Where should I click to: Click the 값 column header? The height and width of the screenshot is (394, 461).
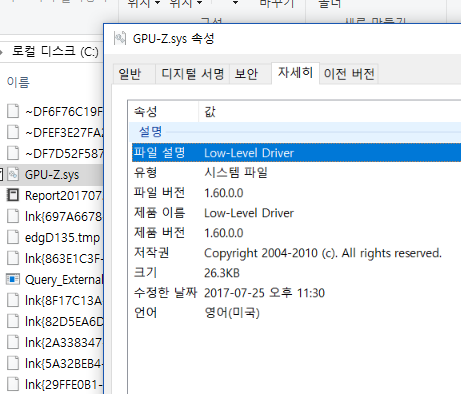329,112
